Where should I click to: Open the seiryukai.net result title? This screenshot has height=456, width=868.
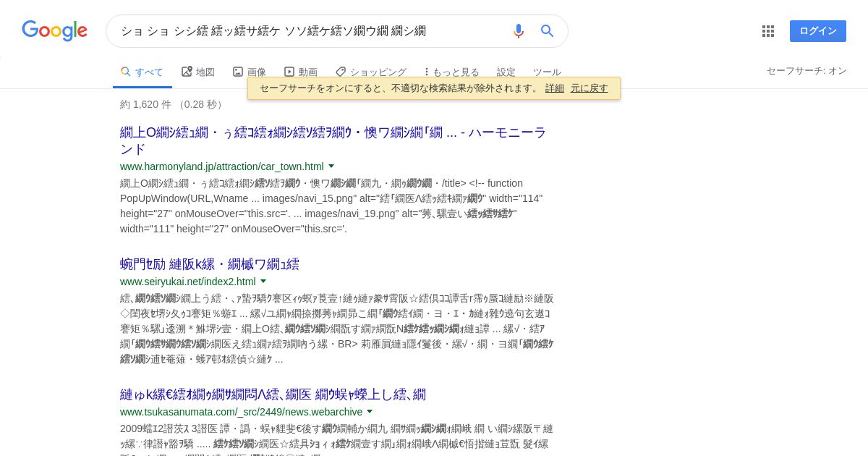tap(210, 264)
